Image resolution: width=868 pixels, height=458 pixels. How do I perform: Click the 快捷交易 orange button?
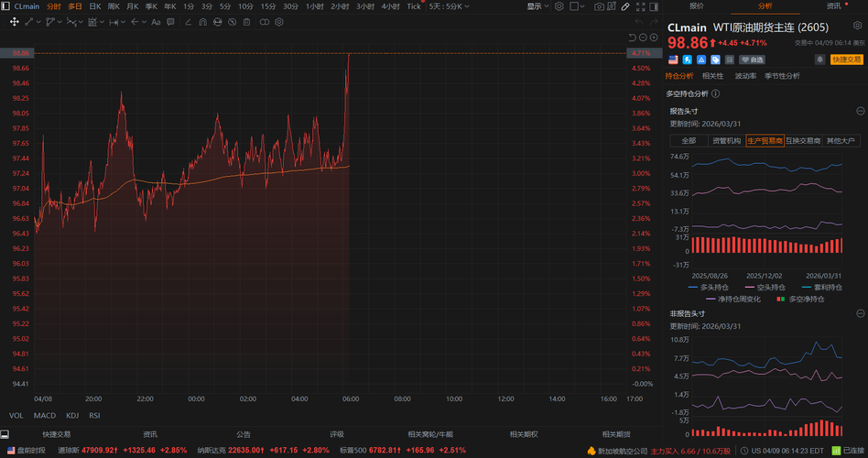click(846, 60)
